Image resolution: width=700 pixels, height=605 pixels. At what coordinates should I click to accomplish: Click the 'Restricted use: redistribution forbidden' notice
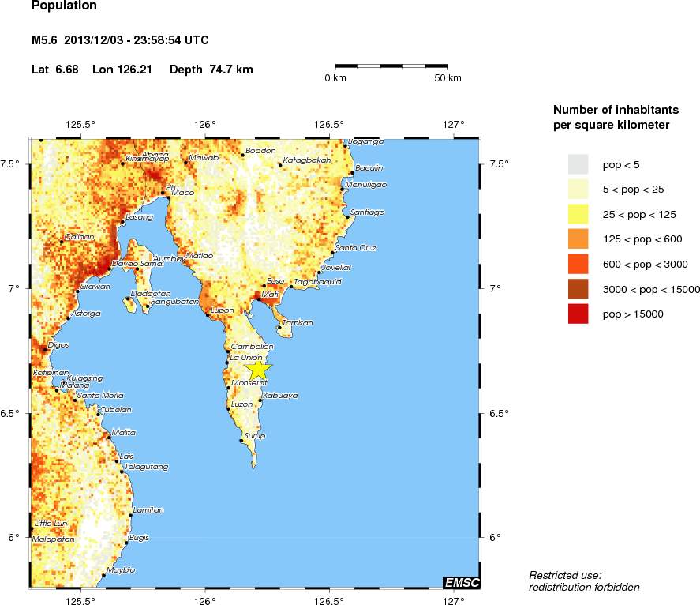[584, 581]
